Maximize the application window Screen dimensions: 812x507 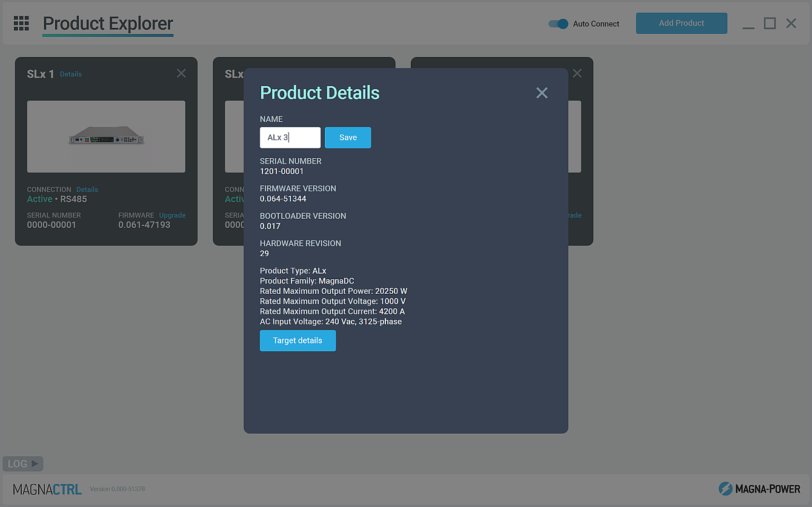[770, 24]
